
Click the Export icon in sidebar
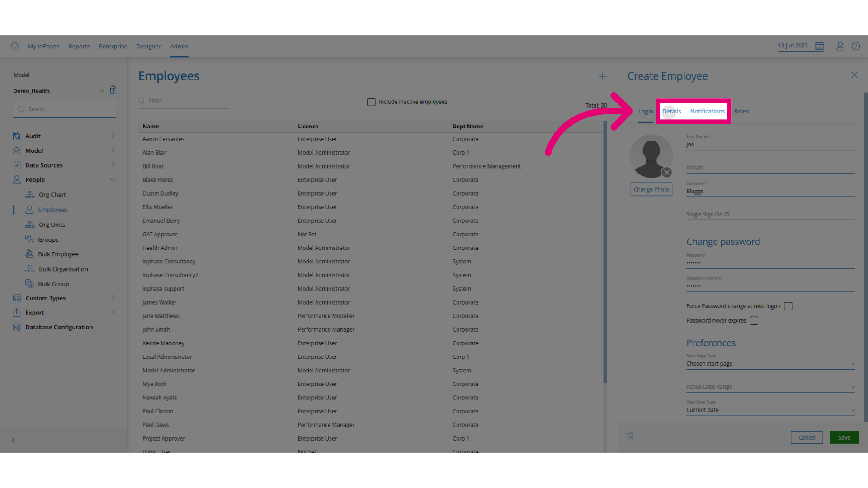17,312
